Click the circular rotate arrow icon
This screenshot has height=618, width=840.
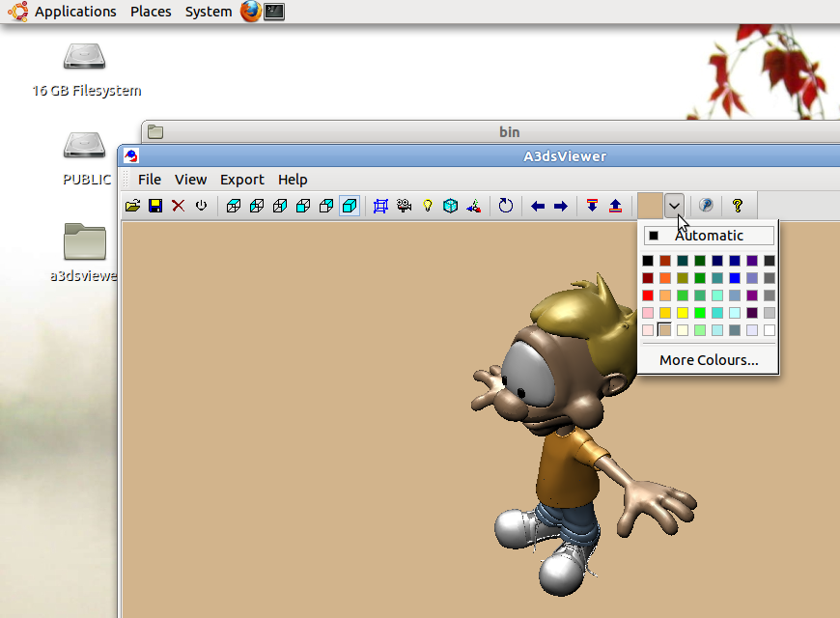(x=506, y=206)
